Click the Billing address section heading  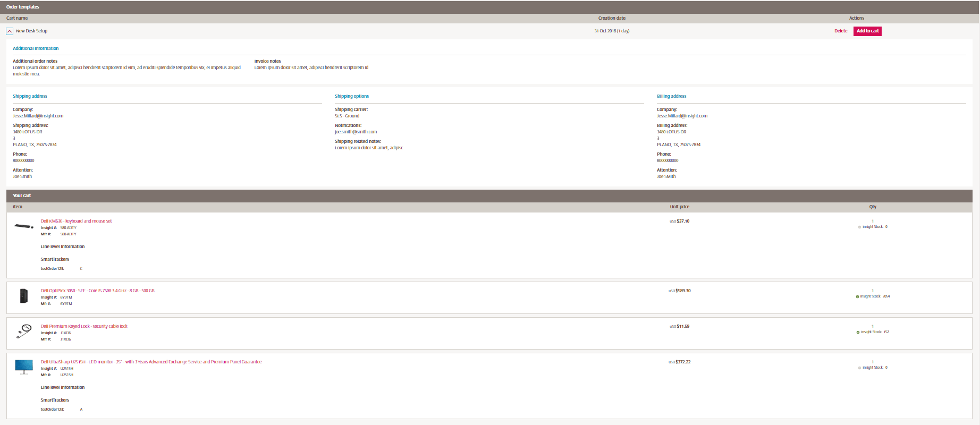(671, 96)
